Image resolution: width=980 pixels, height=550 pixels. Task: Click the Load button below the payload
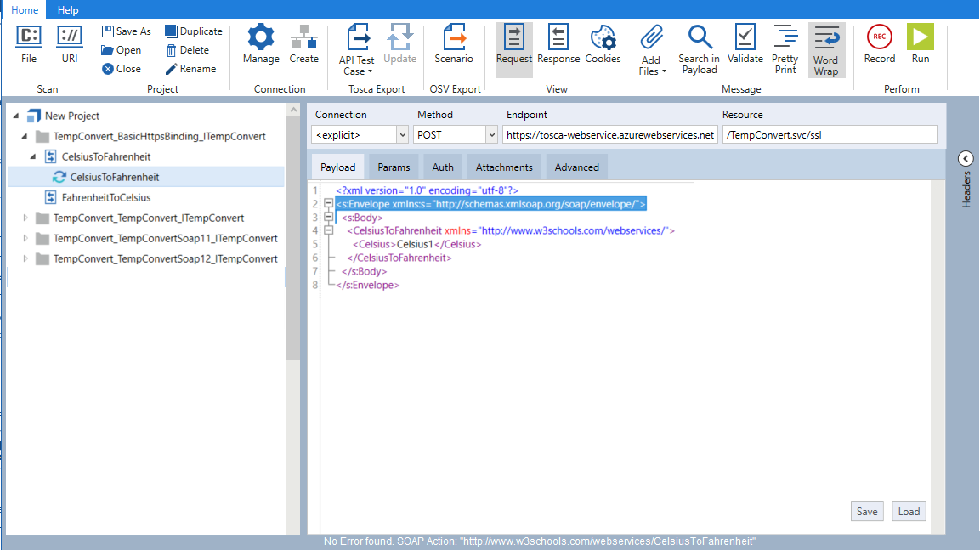point(909,511)
